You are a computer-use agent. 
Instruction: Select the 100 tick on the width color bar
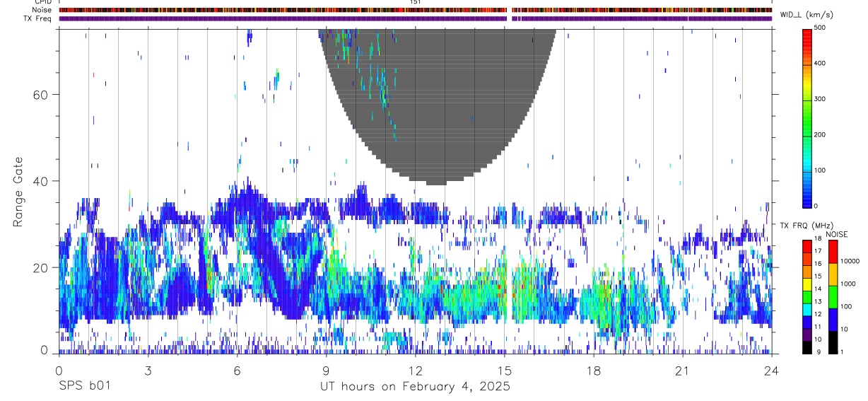pos(820,170)
